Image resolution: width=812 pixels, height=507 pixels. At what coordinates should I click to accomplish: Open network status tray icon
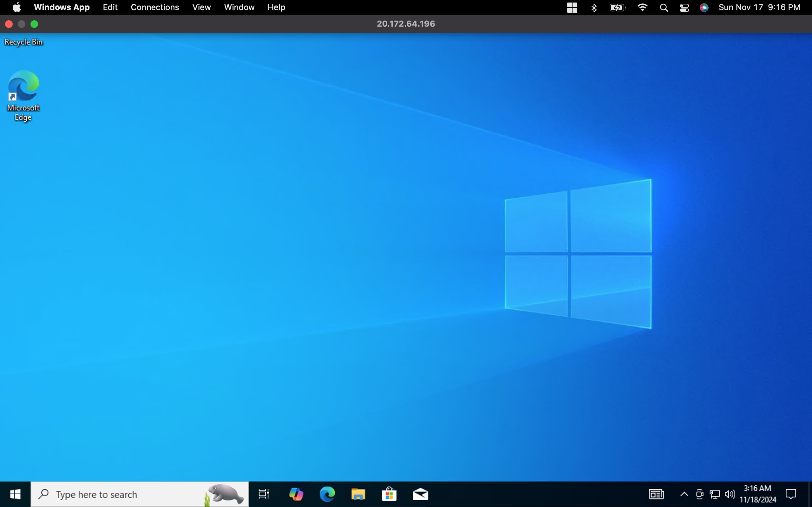pos(715,494)
